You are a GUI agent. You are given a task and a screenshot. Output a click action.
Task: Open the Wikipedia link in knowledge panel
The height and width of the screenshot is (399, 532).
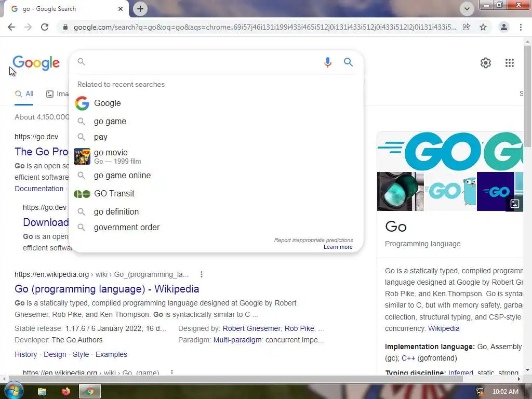[444, 328]
